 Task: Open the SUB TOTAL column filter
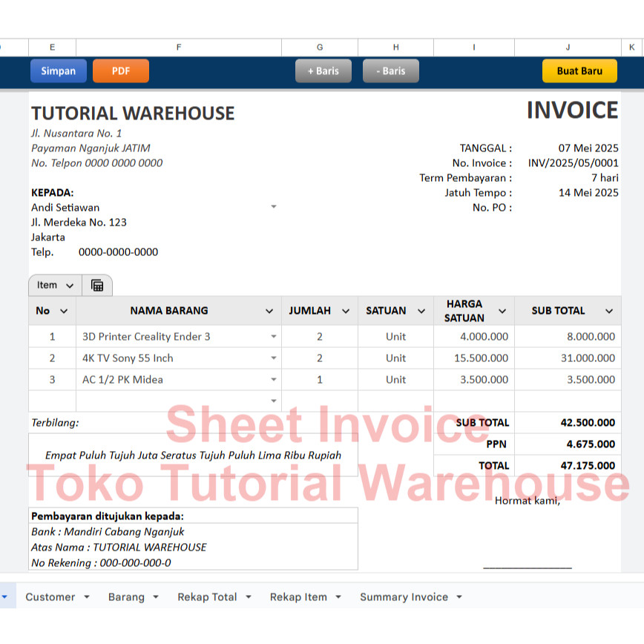(x=609, y=311)
